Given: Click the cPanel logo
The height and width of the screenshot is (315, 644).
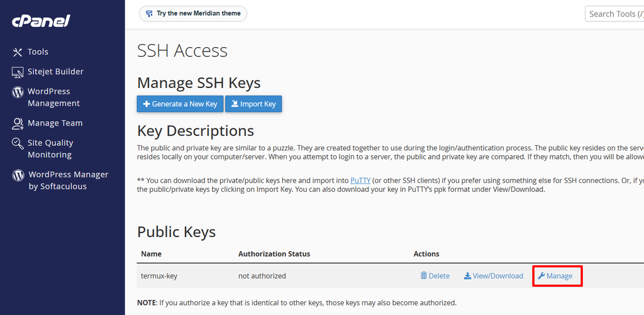Looking at the screenshot, I should (41, 21).
